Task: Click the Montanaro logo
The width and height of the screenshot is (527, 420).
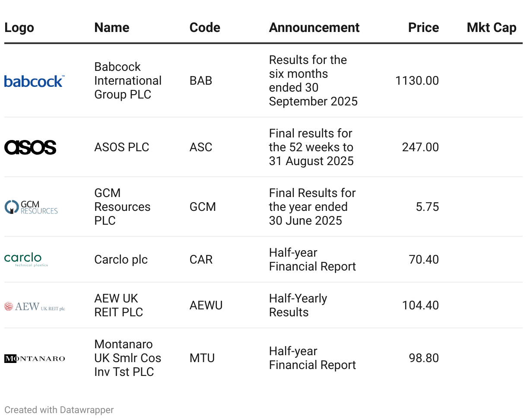Action: pyautogui.click(x=35, y=358)
